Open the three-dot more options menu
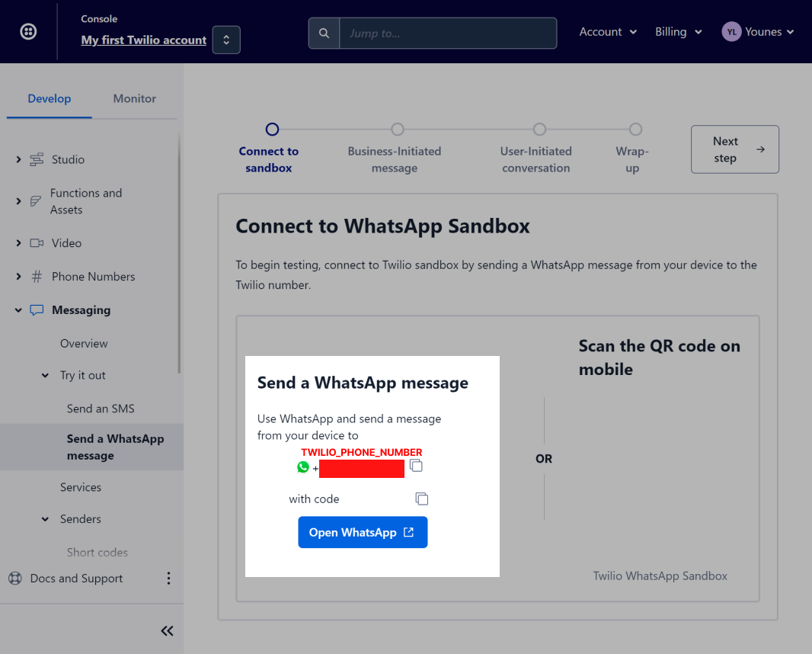 (x=168, y=579)
